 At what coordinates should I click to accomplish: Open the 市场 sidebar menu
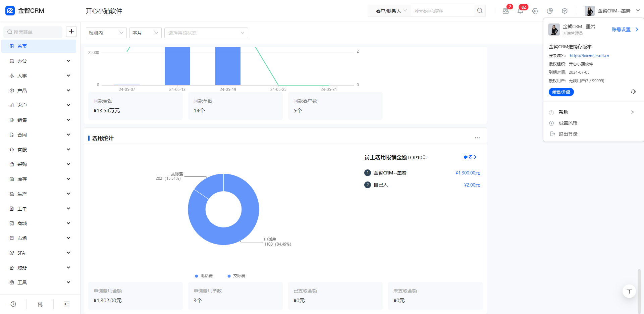click(39, 238)
